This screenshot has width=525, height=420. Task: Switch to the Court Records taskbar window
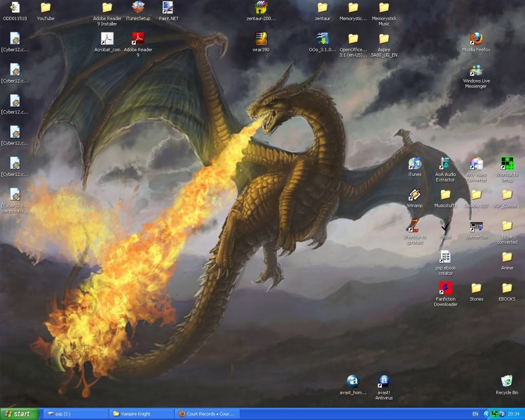coord(208,414)
